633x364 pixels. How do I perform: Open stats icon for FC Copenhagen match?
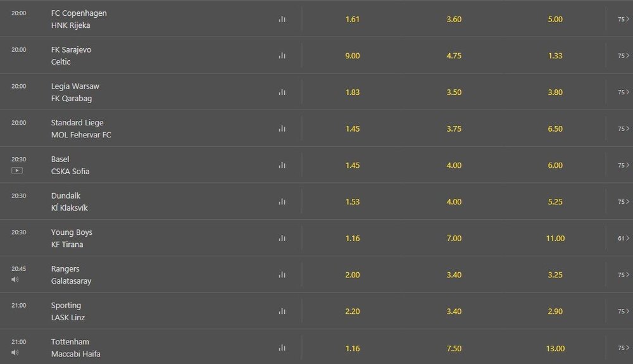282,19
